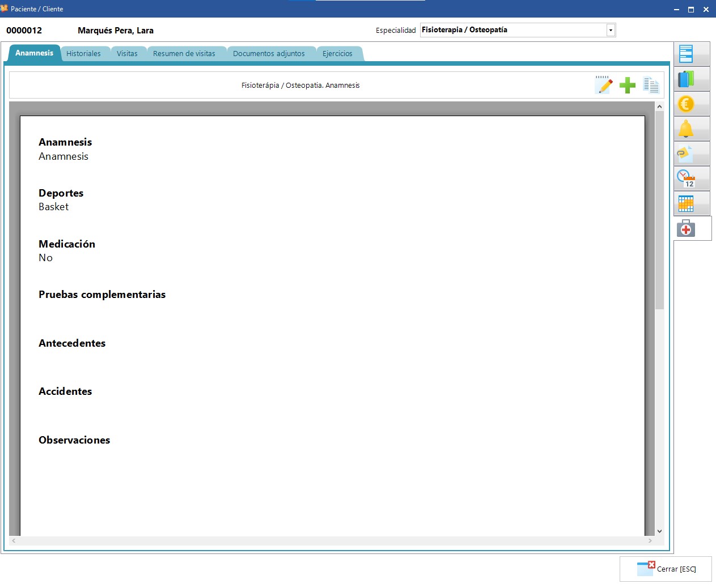The width and height of the screenshot is (716, 588).
Task: Go to the Documentos adjuntos tab
Action: point(269,54)
